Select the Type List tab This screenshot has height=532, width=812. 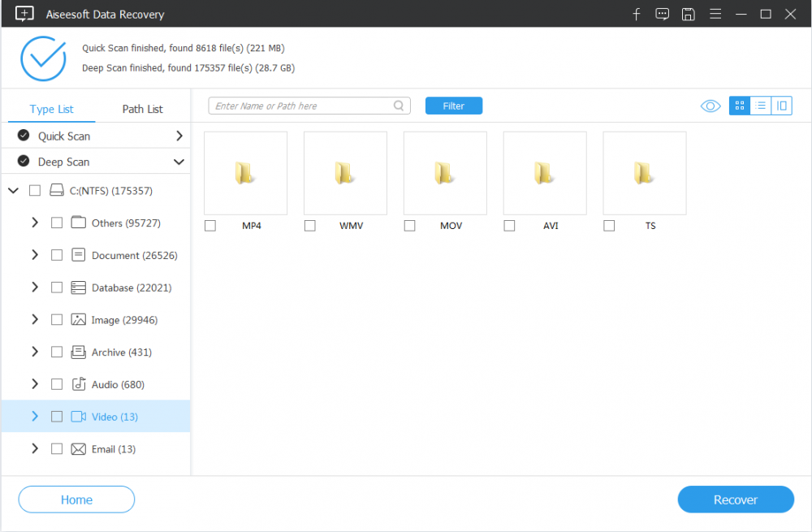50,108
